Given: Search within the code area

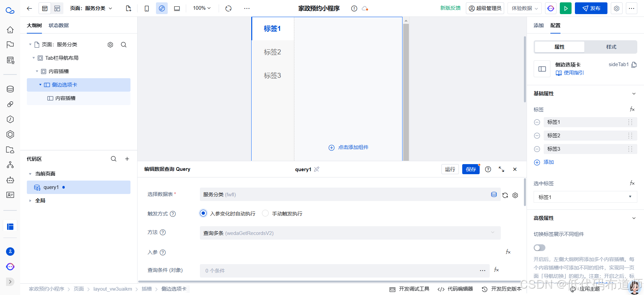Looking at the screenshot, I should point(114,159).
